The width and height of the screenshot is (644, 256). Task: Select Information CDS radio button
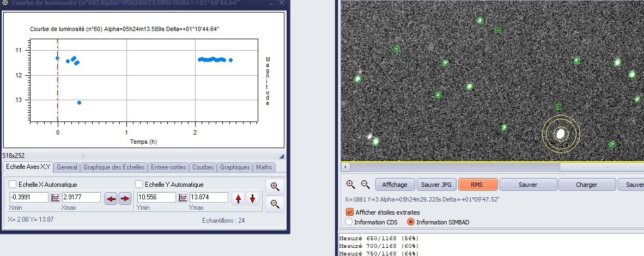pyautogui.click(x=349, y=222)
